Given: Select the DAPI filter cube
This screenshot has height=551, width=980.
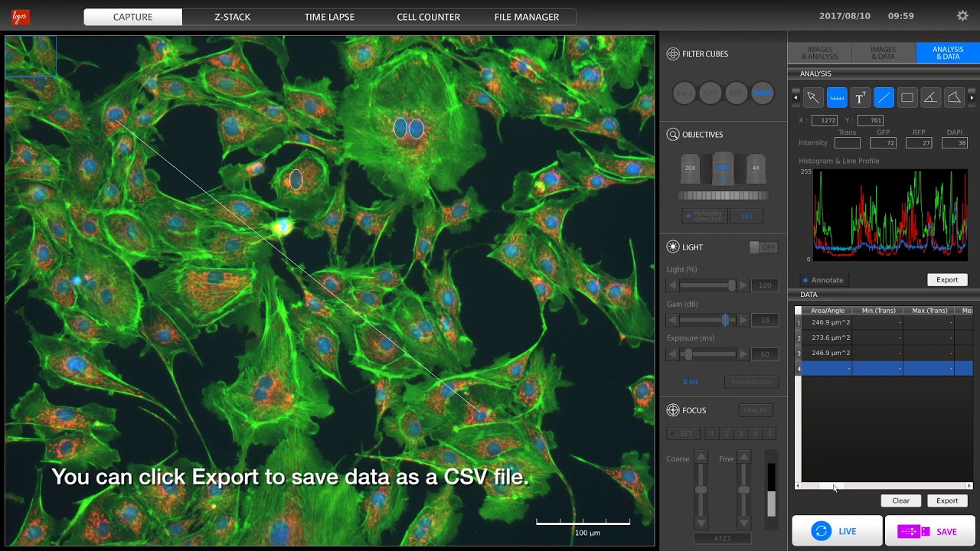Looking at the screenshot, I should (x=763, y=93).
